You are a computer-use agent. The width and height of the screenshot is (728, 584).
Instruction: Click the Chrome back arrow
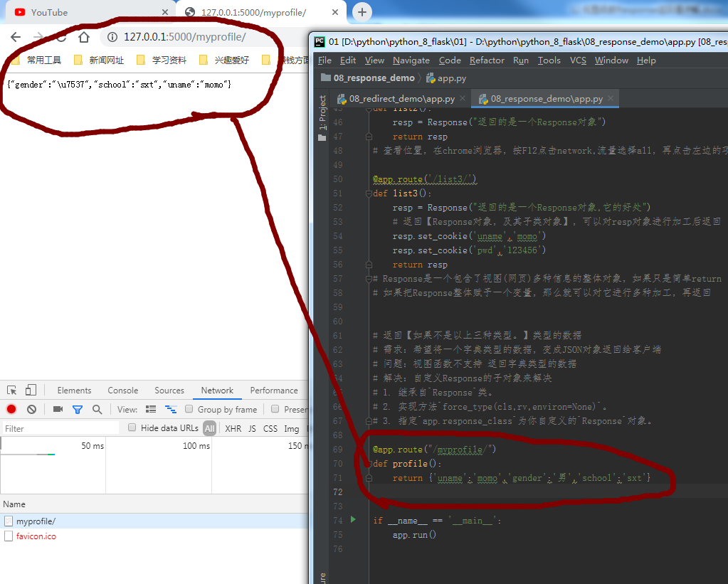coord(16,37)
